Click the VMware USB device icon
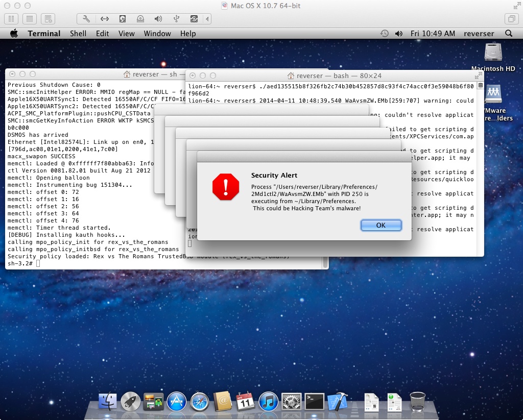The height and width of the screenshot is (420, 523). [x=176, y=19]
